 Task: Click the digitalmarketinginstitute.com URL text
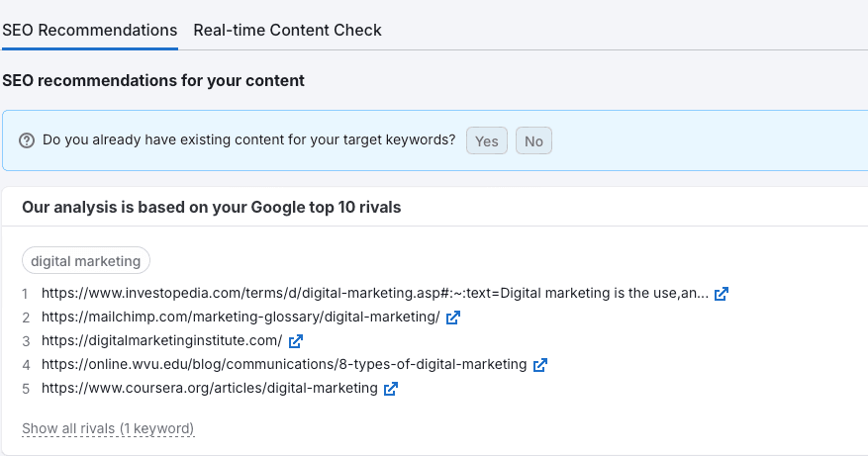coord(161,341)
